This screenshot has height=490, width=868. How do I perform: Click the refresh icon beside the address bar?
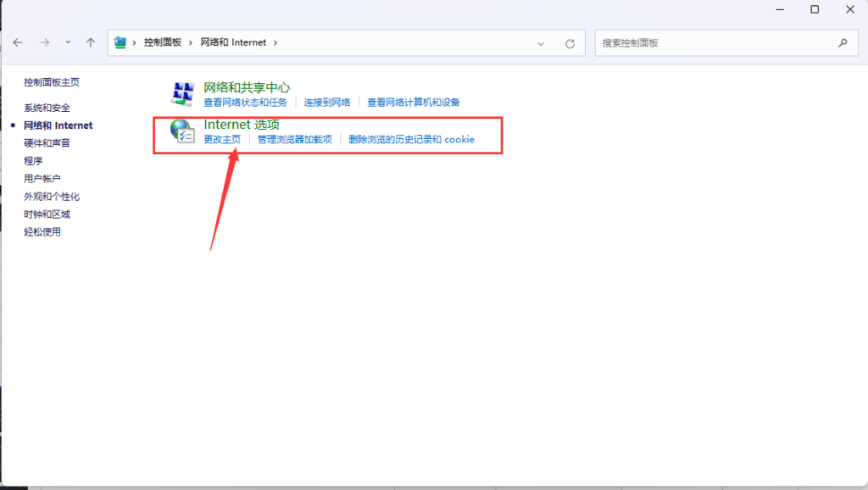(x=568, y=42)
